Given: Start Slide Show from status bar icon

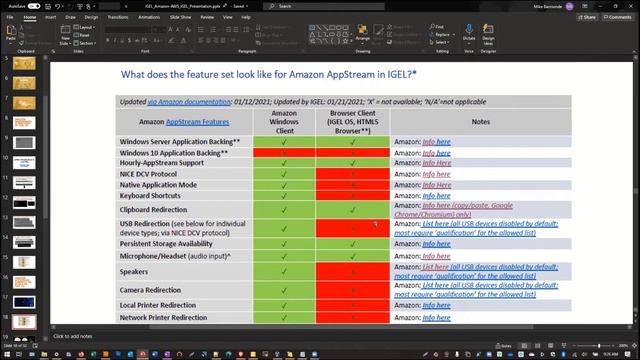Looking at the screenshot, I should [x=564, y=346].
